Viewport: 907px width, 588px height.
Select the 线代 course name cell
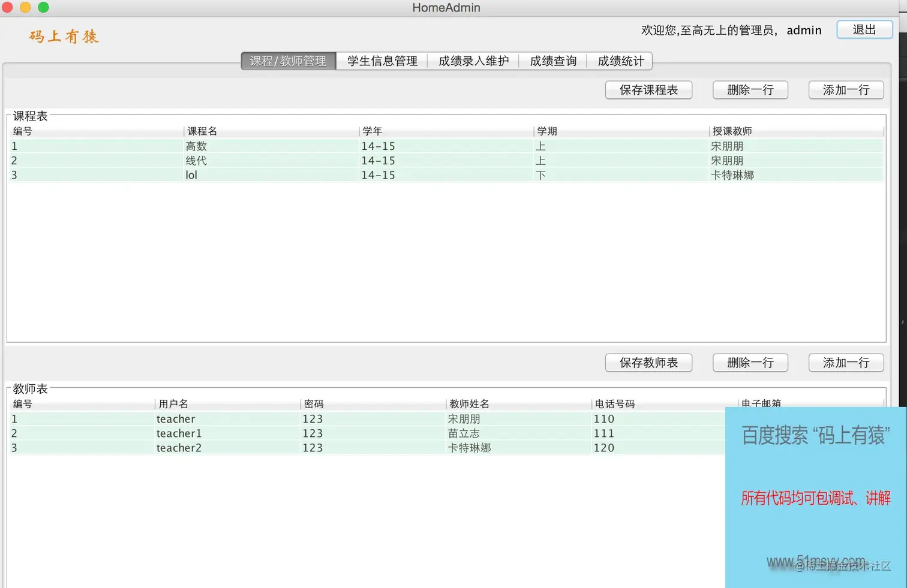point(271,161)
